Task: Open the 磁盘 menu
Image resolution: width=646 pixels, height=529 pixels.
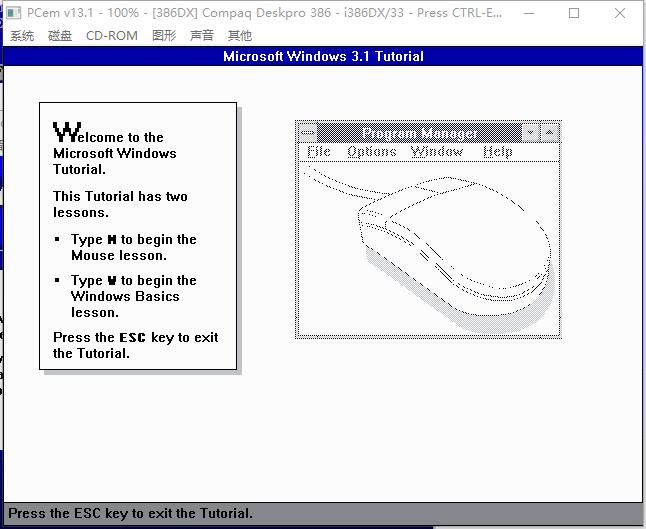Action: coord(60,36)
